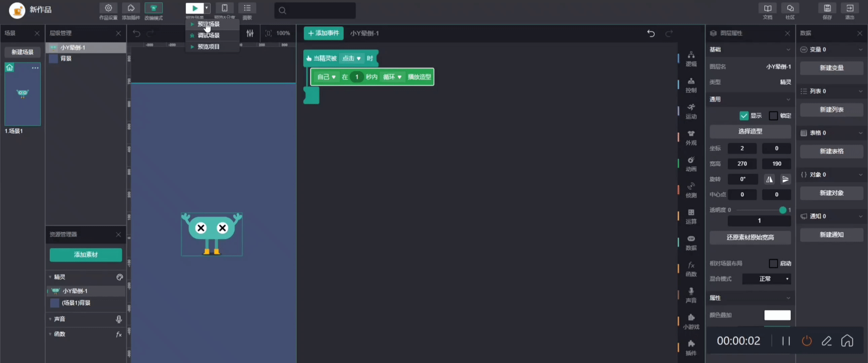The image size is (868, 363).
Task: Select 调试场景 from the preview menu
Action: (208, 35)
